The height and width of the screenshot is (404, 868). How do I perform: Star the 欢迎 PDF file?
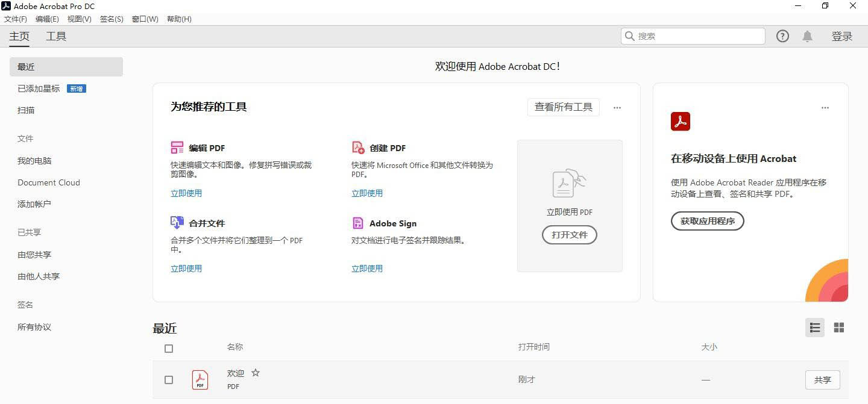256,373
